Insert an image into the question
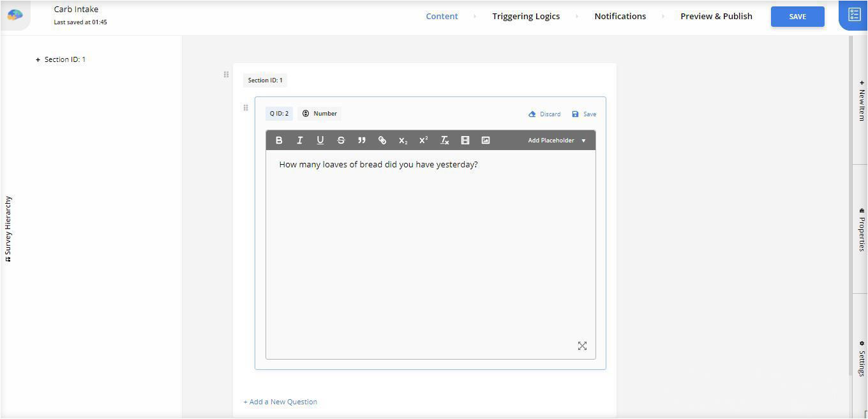868x419 pixels. click(486, 141)
